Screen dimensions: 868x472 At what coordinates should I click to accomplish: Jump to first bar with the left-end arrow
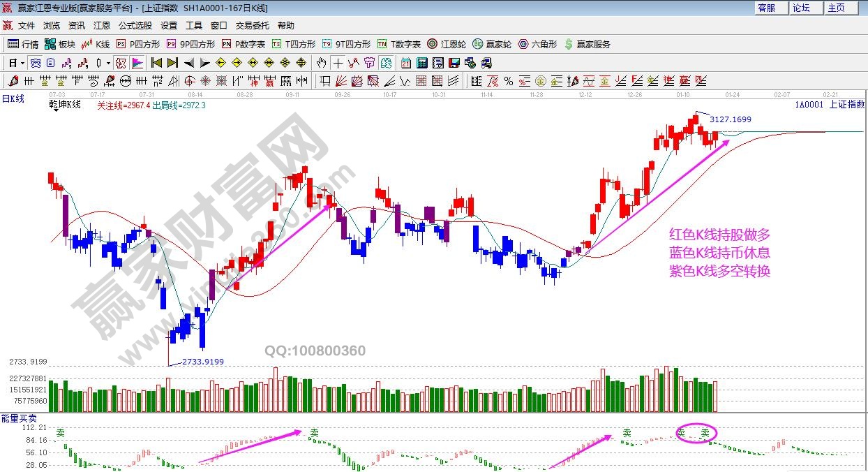pyautogui.click(x=156, y=63)
